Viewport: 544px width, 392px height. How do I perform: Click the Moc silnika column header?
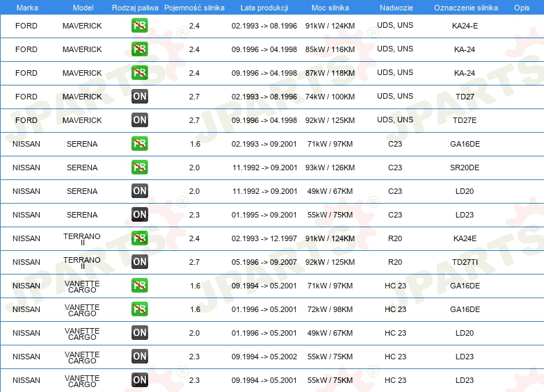tap(330, 8)
